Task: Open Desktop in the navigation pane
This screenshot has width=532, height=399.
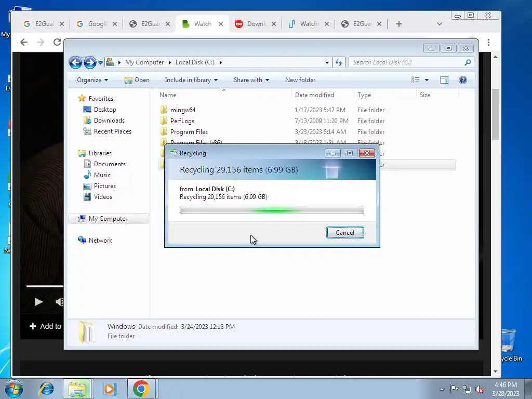Action: [x=105, y=110]
